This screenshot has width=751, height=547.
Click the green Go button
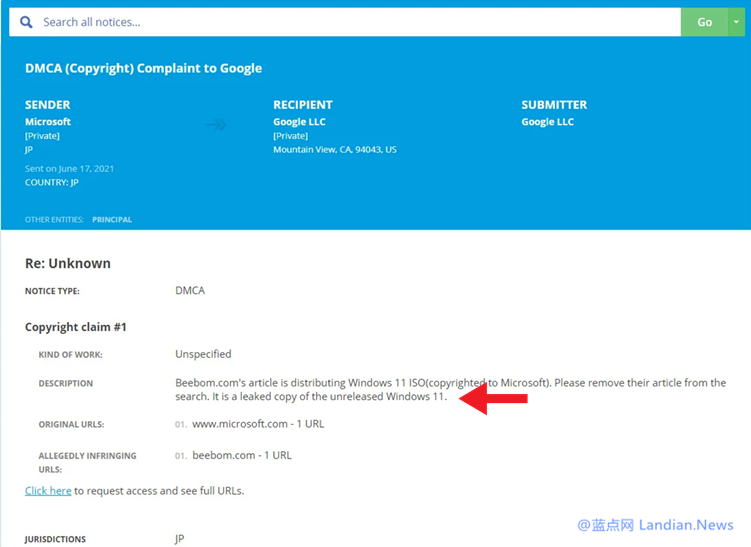[704, 22]
